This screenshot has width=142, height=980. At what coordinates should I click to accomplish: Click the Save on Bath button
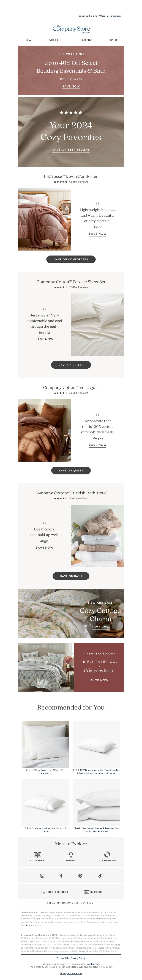coord(71,576)
